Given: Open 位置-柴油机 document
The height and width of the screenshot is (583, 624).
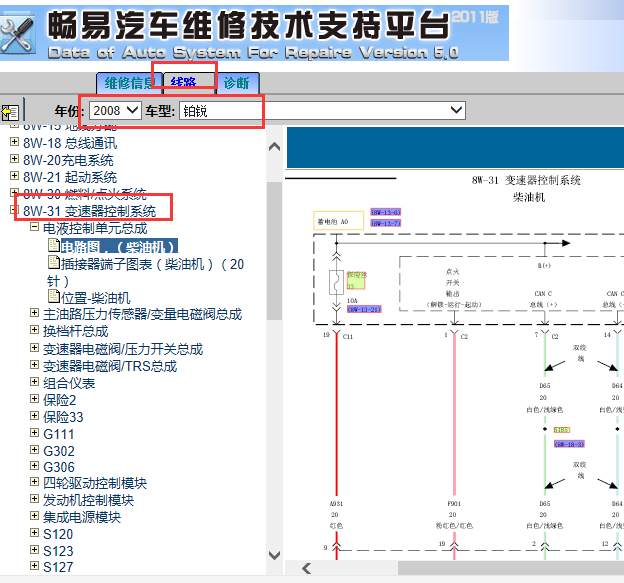Looking at the screenshot, I should pyautogui.click(x=96, y=298).
